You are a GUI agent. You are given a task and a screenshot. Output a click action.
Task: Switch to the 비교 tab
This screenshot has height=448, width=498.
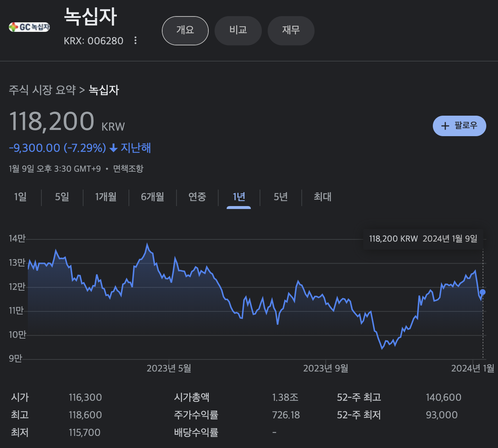tap(238, 31)
